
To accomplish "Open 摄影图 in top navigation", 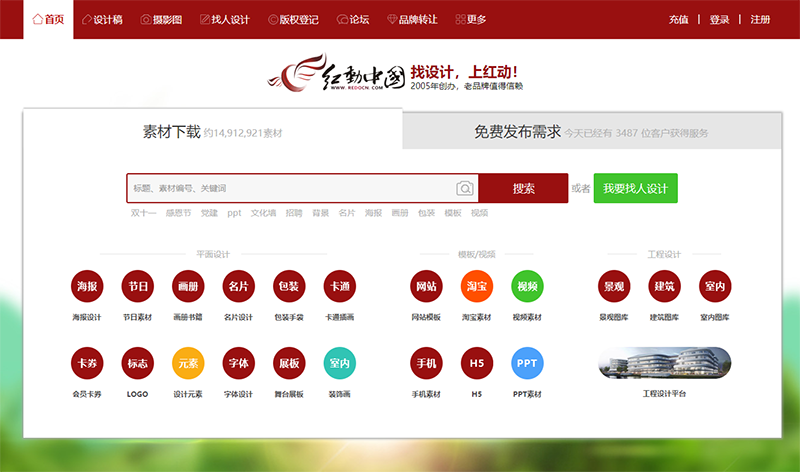I will coord(160,19).
